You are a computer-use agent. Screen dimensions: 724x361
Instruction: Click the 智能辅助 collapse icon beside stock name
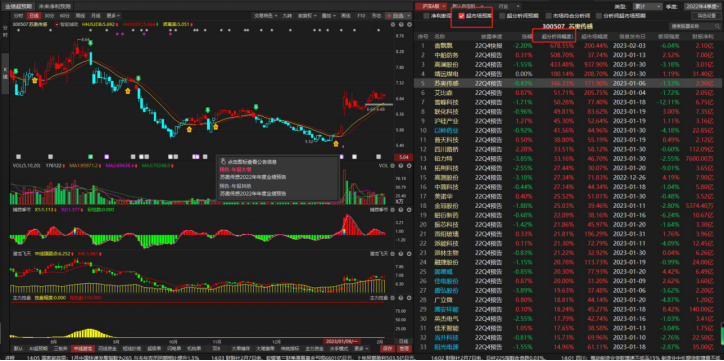pyautogui.click(x=57, y=24)
